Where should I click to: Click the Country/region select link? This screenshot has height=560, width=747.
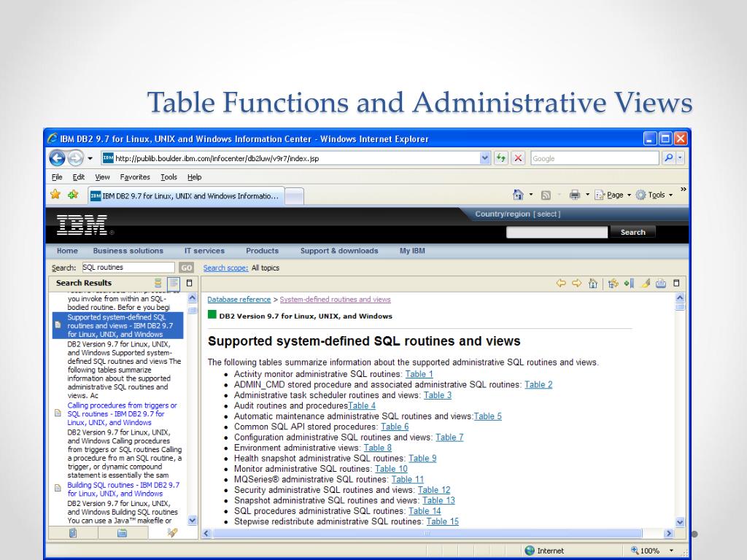pos(547,214)
